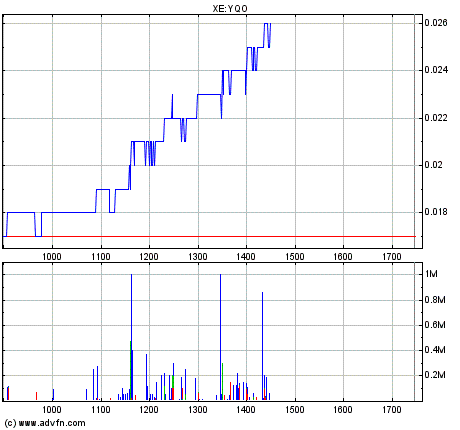Click the 1M volume bar just after 1300

(x=220, y=337)
